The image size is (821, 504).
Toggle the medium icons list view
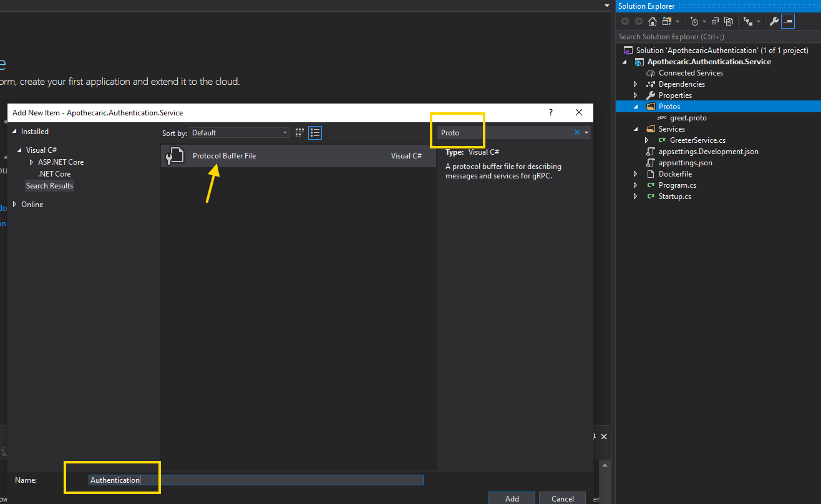315,132
